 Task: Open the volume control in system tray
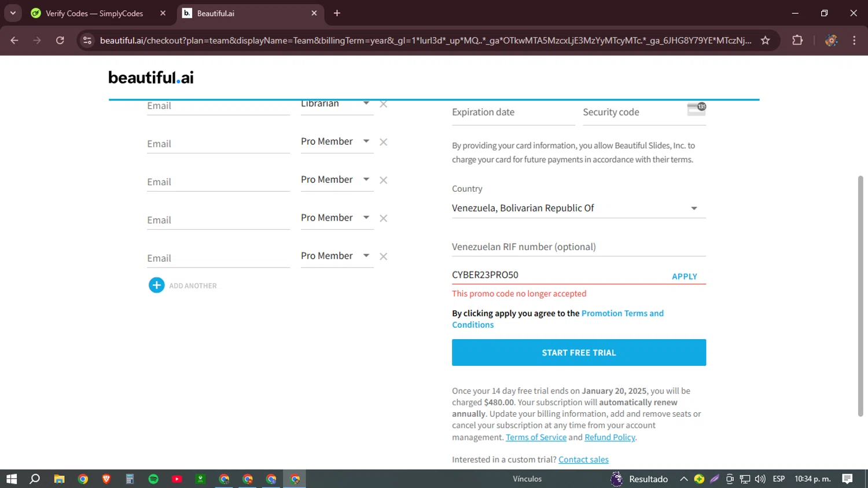760,479
